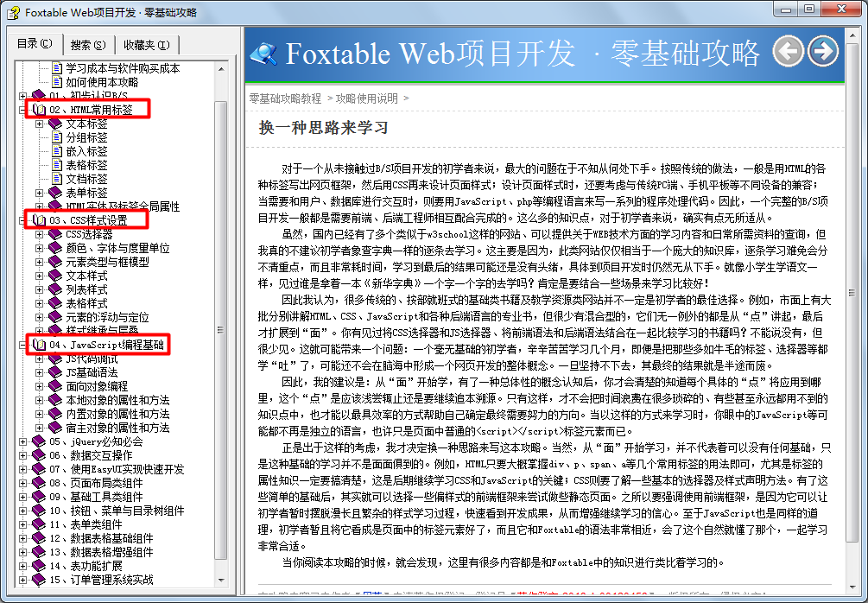
Task: Go forward using the right arrow button
Action: [x=823, y=51]
